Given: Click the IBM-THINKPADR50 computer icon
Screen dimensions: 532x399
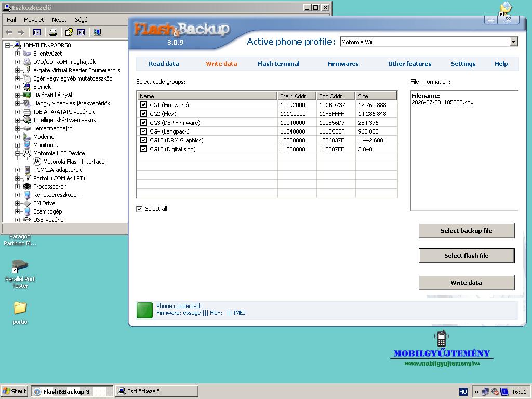Looking at the screenshot, I should (17, 45).
